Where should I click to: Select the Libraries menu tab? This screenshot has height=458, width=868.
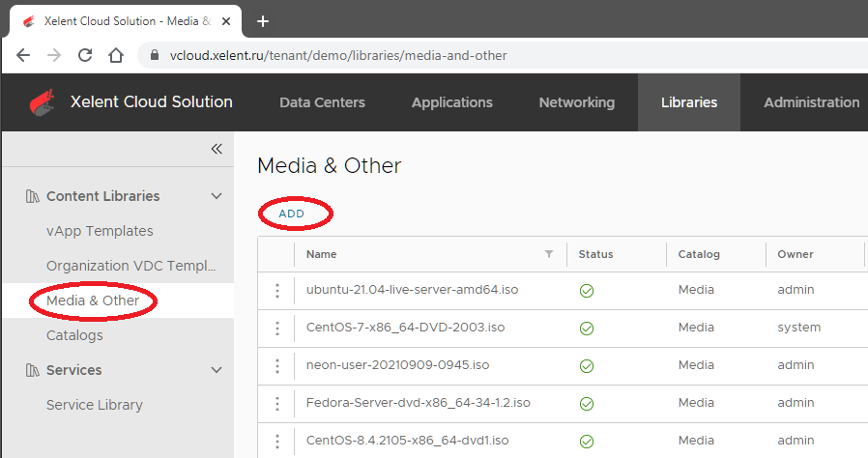688,102
